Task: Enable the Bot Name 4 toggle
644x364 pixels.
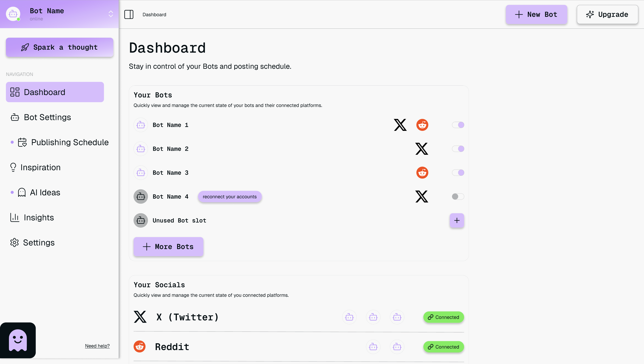Action: 458,197
